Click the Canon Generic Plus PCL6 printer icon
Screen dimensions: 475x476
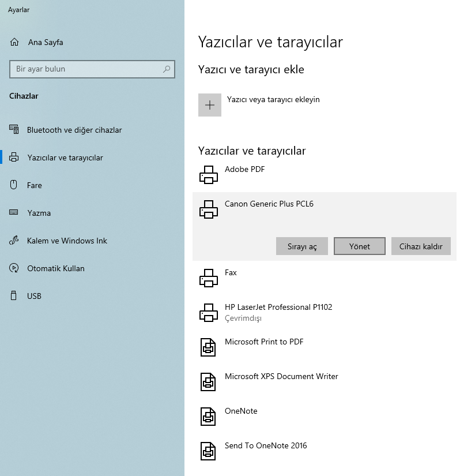(x=208, y=209)
